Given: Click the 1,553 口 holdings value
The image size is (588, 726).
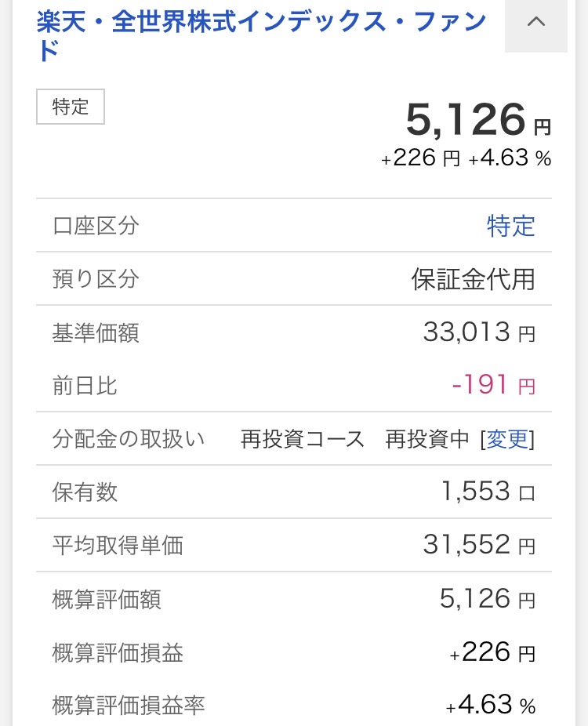Looking at the screenshot, I should point(488,492).
